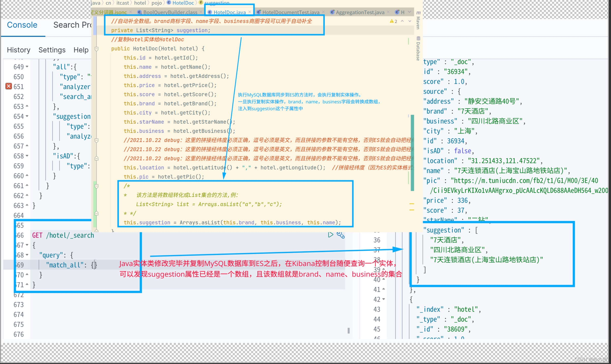Click the first yellow warning stripe in the editor margin
611x364 pixels.
point(412,204)
